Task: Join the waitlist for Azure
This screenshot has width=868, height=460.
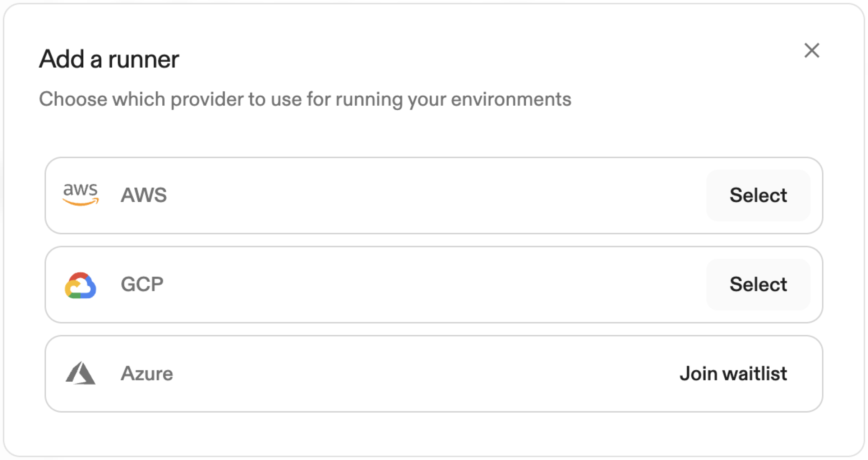Action: click(733, 373)
